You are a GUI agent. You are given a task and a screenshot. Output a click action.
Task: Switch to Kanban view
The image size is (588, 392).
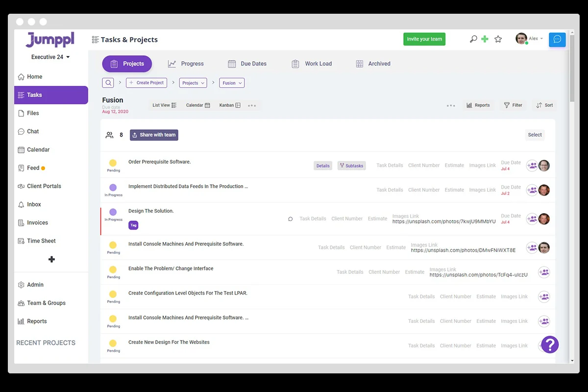click(229, 105)
